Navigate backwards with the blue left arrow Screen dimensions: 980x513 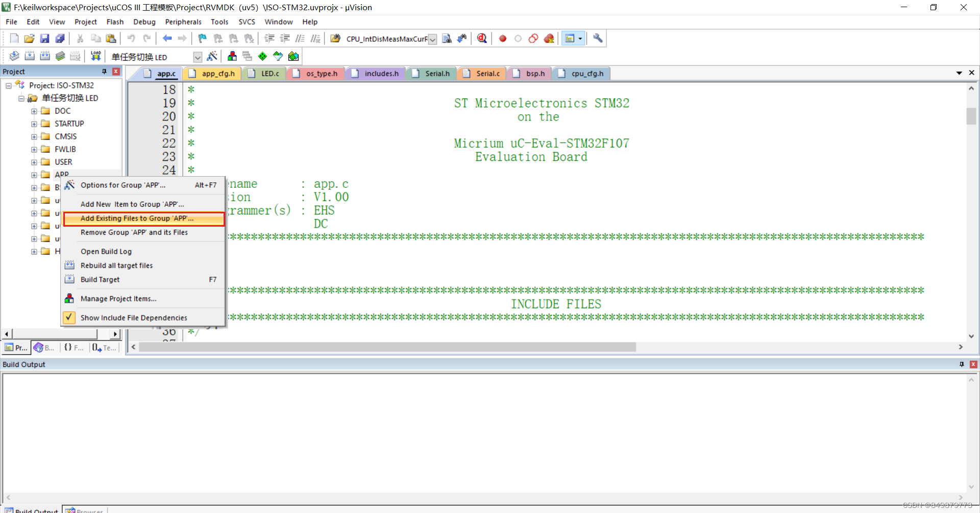pos(167,39)
